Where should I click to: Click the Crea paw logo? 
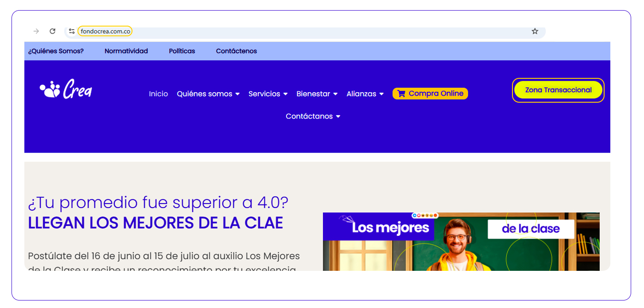pos(66,89)
